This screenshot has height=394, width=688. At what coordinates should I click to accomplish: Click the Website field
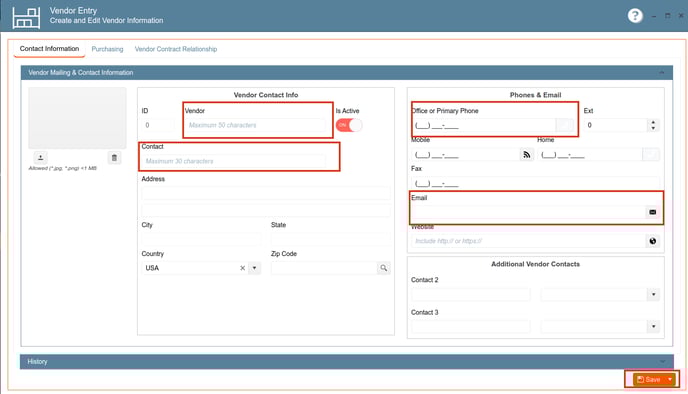tap(528, 241)
